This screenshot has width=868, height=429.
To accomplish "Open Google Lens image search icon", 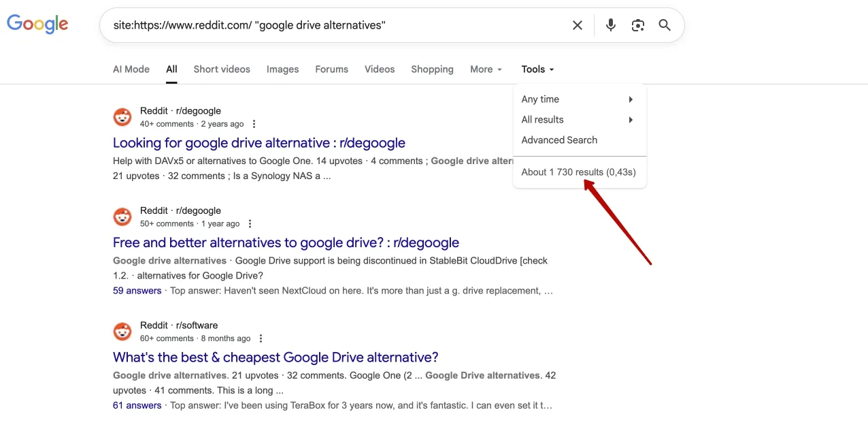I will pos(637,25).
